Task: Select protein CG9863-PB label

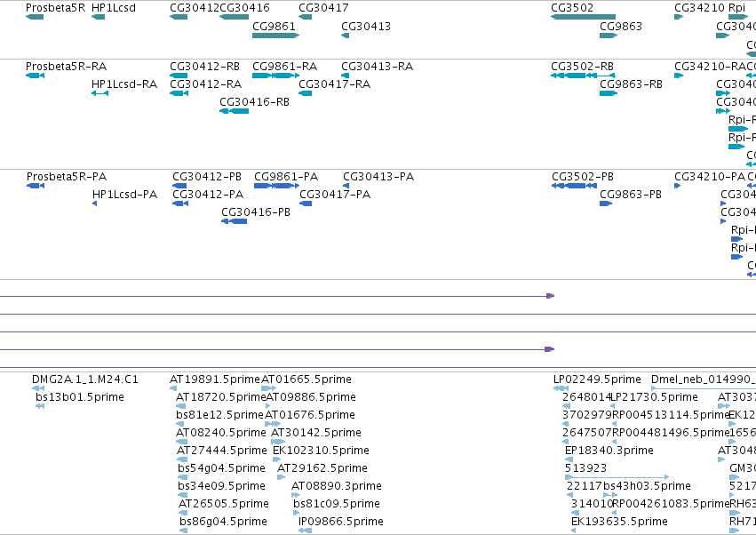Action: [631, 195]
